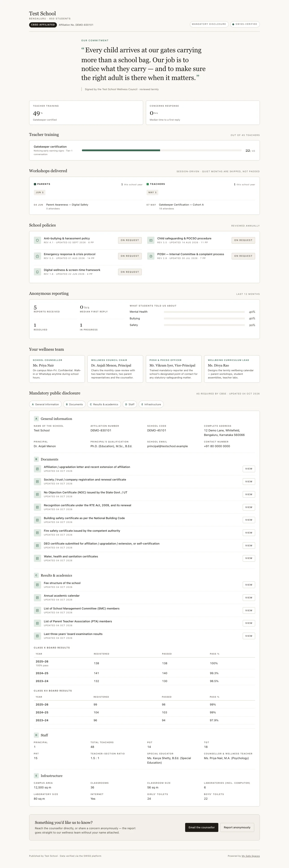Click document icon beside Society / trust registration
This screenshot has height=868, width=289.
pyautogui.click(x=37, y=481)
